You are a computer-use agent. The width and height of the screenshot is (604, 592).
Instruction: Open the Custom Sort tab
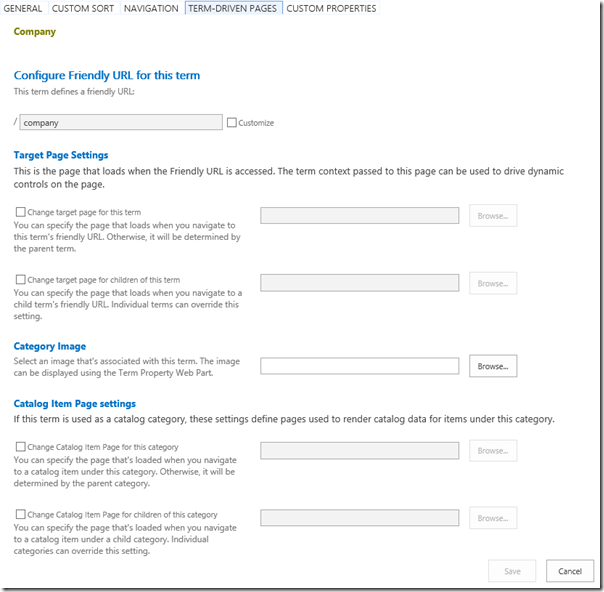pyautogui.click(x=83, y=8)
